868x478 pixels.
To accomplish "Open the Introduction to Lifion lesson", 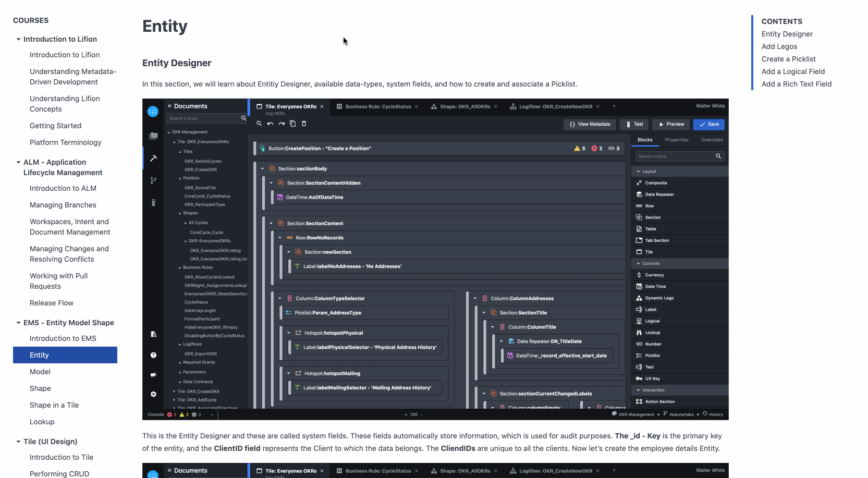I will click(x=65, y=55).
